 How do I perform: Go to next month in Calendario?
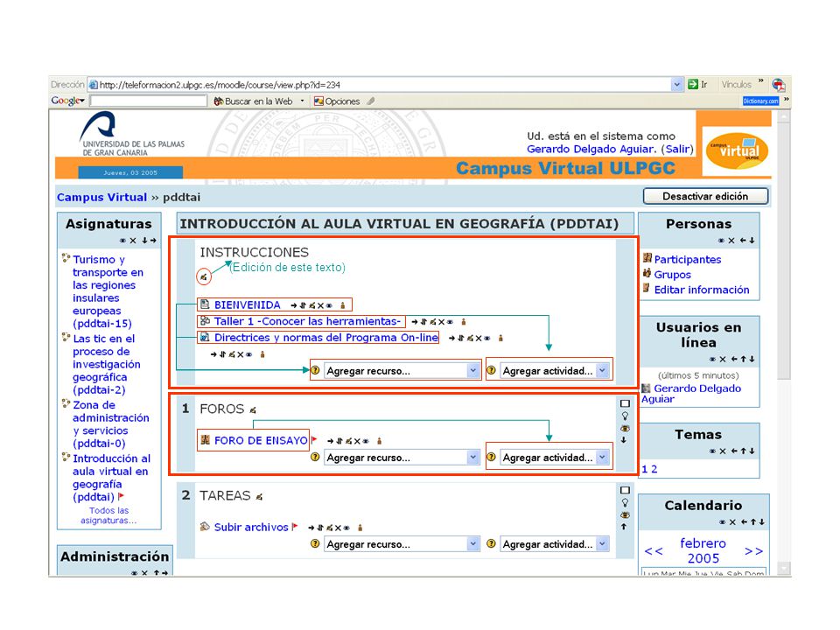click(x=753, y=550)
